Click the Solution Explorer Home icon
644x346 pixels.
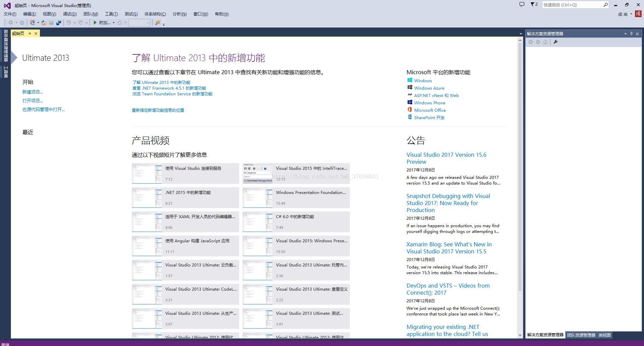pyautogui.click(x=545, y=42)
